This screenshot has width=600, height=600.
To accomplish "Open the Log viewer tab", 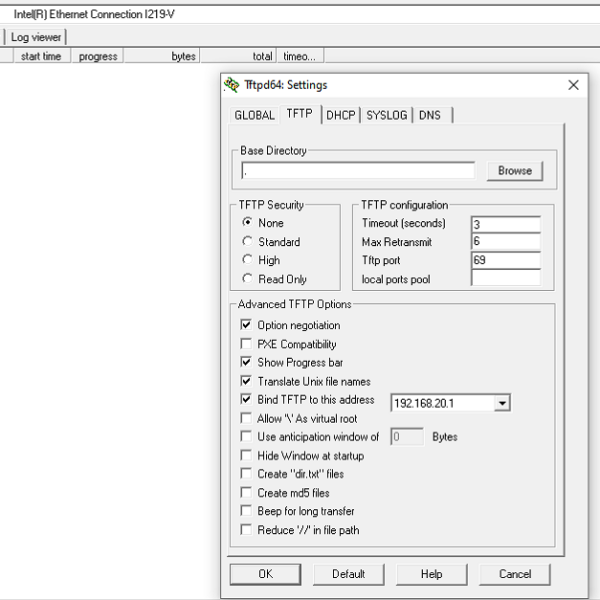I will 36,37.
